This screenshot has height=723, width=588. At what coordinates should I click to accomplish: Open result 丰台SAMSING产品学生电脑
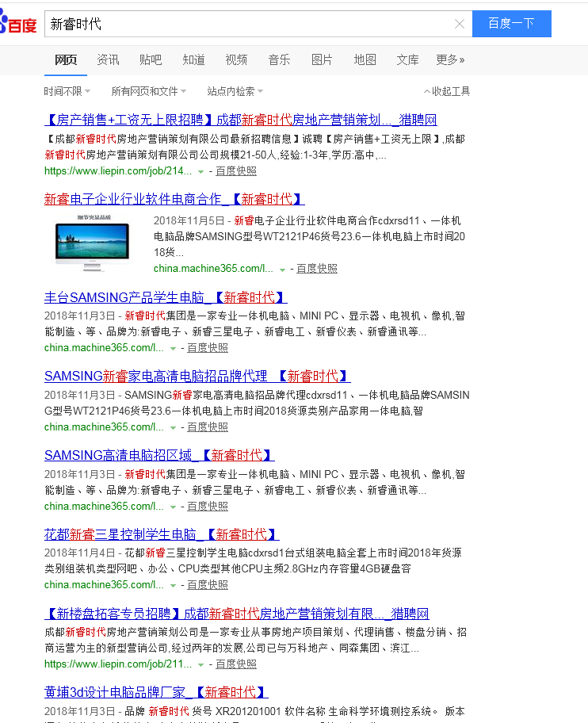coord(166,297)
